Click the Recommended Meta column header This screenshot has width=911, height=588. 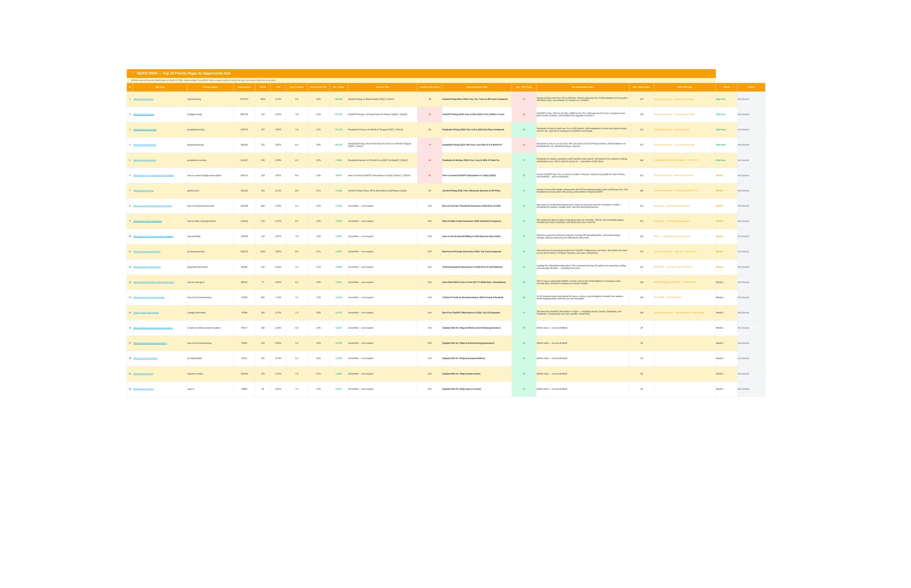[x=582, y=87]
